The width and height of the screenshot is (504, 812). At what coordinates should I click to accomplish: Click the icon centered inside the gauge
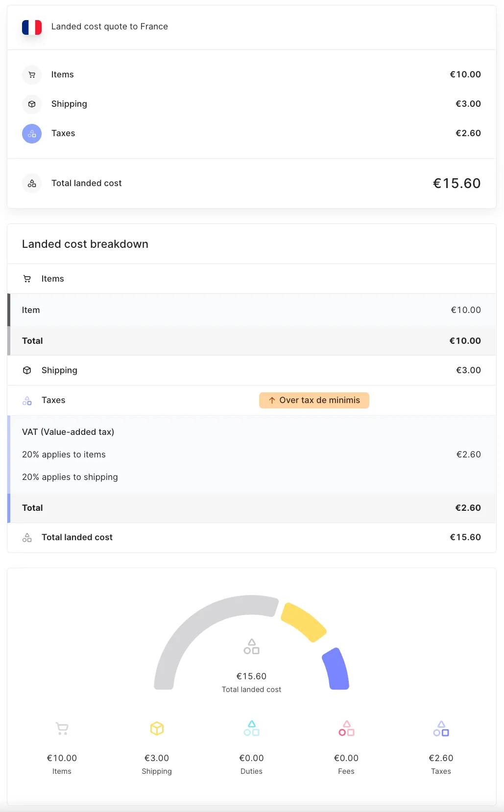[x=251, y=646]
